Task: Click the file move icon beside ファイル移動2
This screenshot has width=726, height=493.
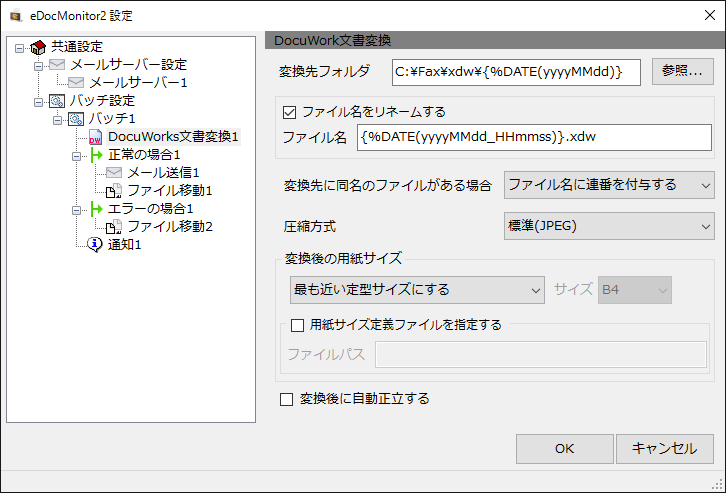Action: 114,226
